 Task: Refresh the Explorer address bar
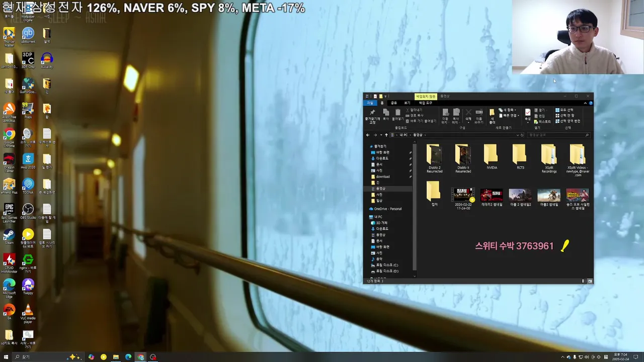522,135
